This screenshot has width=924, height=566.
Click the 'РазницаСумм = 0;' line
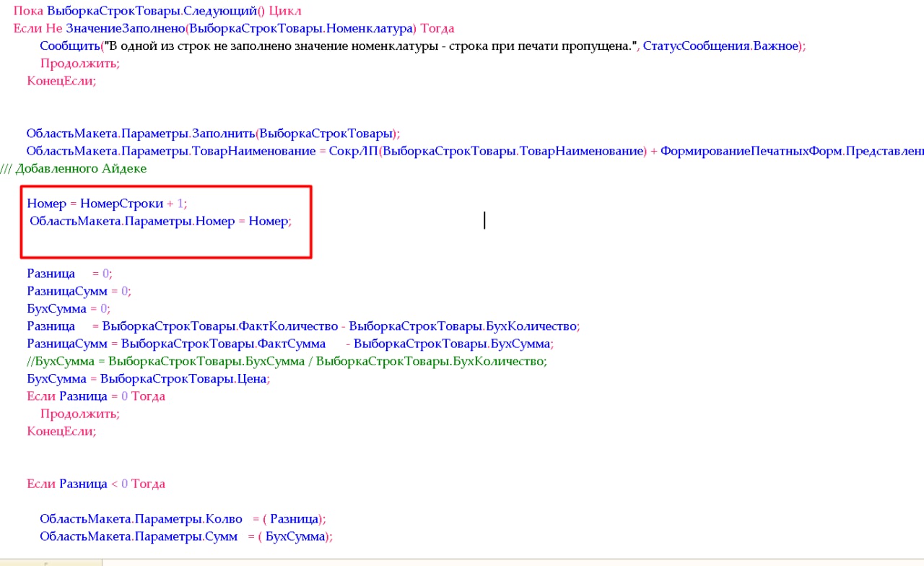(79, 291)
